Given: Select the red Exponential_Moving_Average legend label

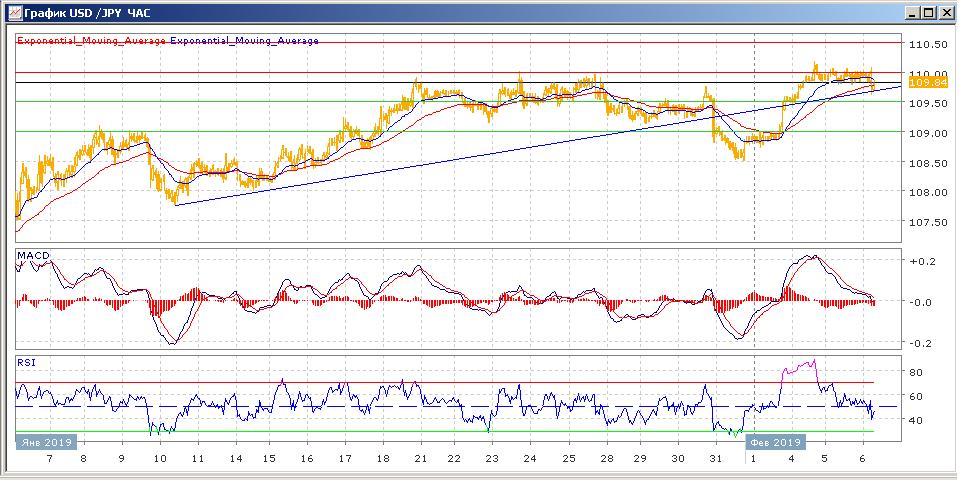Looking at the screenshot, I should click(x=92, y=40).
